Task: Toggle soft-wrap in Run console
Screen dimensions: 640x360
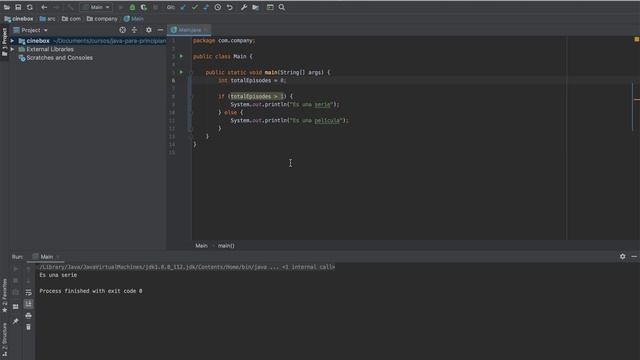Action: point(28,293)
